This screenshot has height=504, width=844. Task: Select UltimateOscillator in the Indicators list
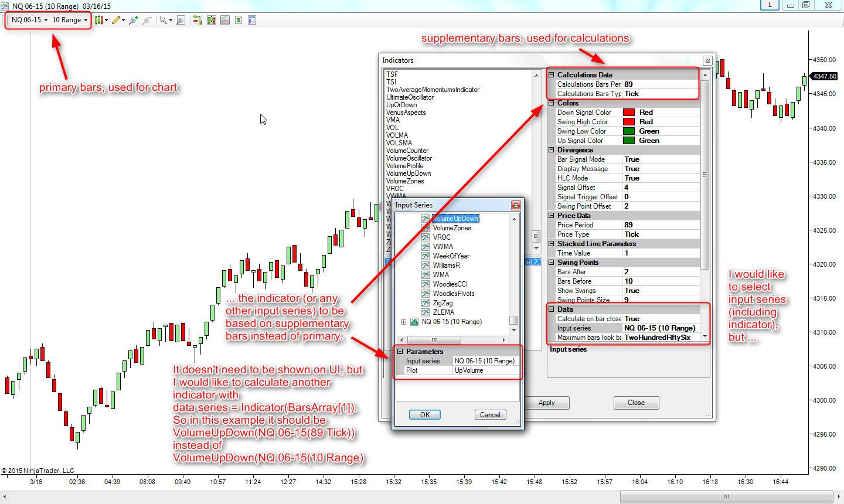410,97
